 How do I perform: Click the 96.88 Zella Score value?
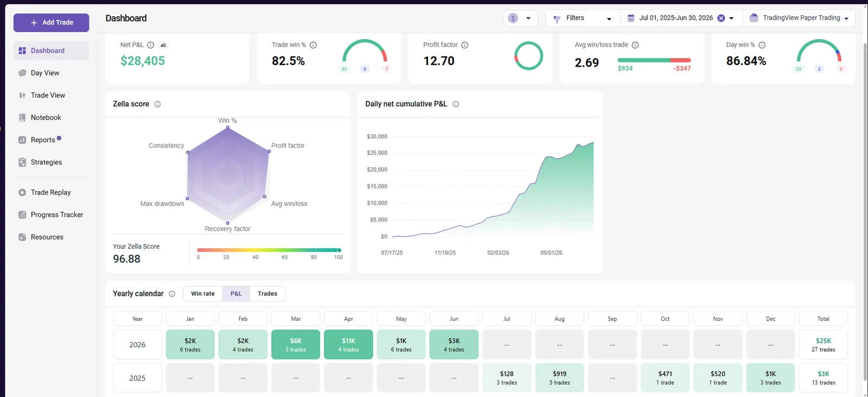(126, 259)
